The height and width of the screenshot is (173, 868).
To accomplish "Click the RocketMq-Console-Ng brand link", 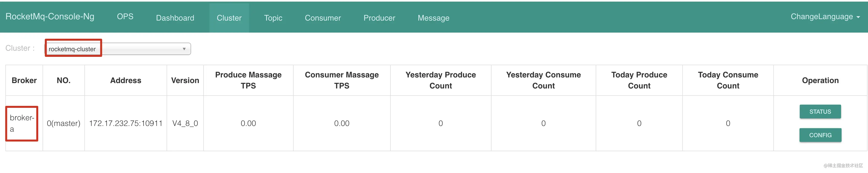I will click(x=50, y=16).
